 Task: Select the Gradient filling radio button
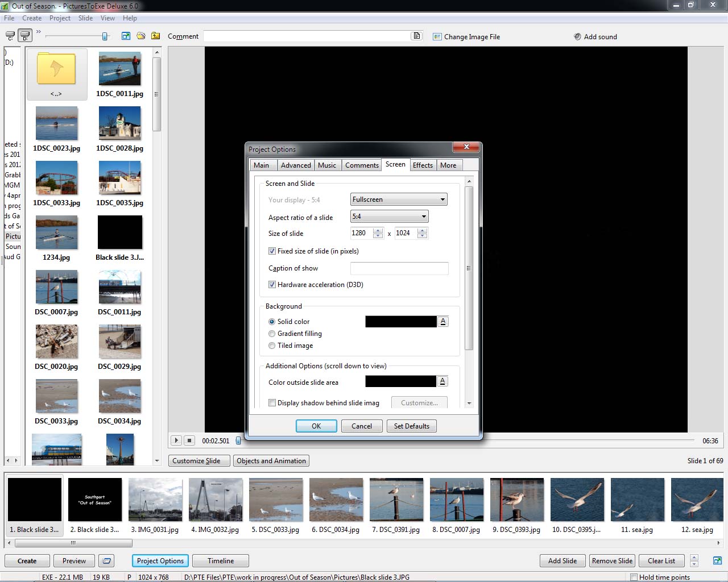point(272,334)
